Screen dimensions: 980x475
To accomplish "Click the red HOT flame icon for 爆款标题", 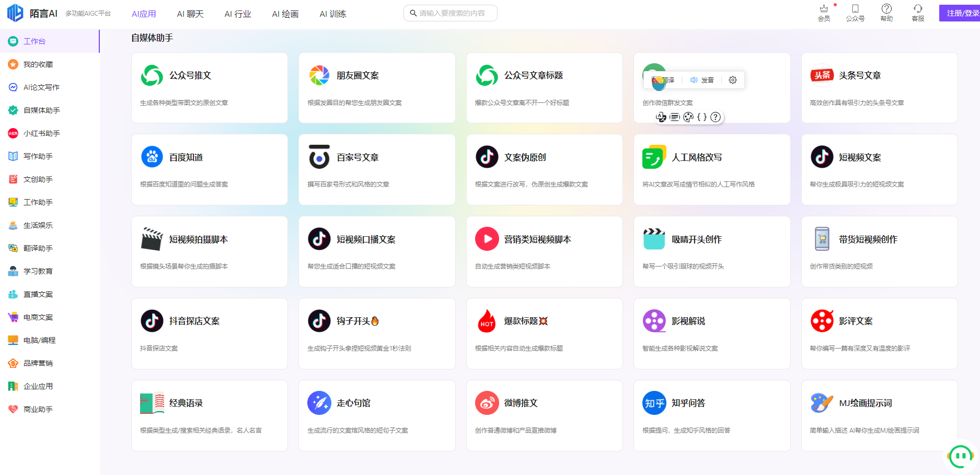I will click(487, 321).
